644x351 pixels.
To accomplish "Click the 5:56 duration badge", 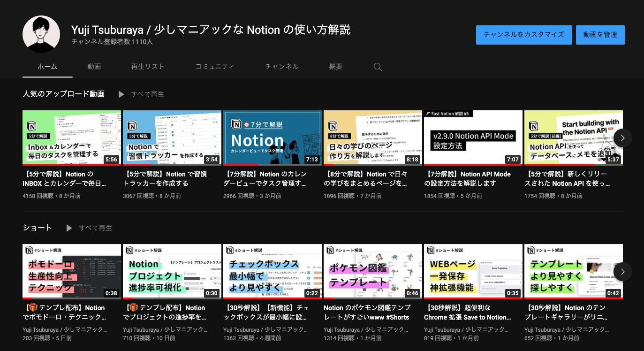I will pyautogui.click(x=111, y=160).
